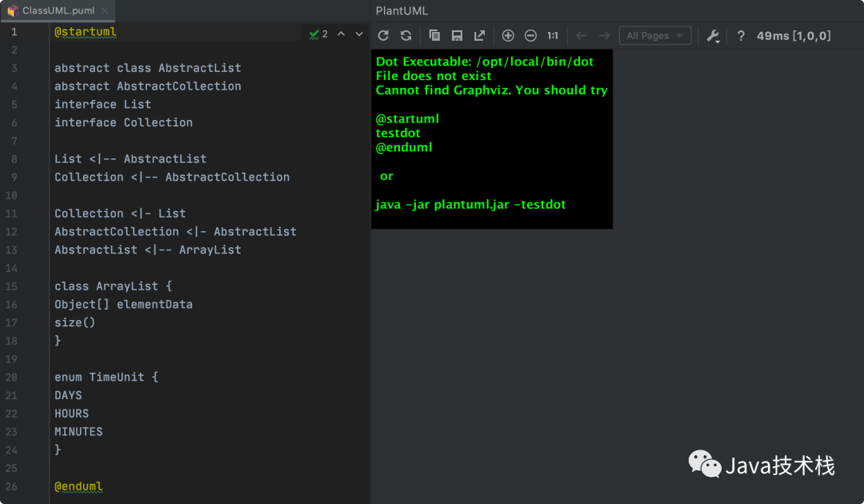
Task: Jump to previous highlighted problem arrow
Action: pos(341,34)
